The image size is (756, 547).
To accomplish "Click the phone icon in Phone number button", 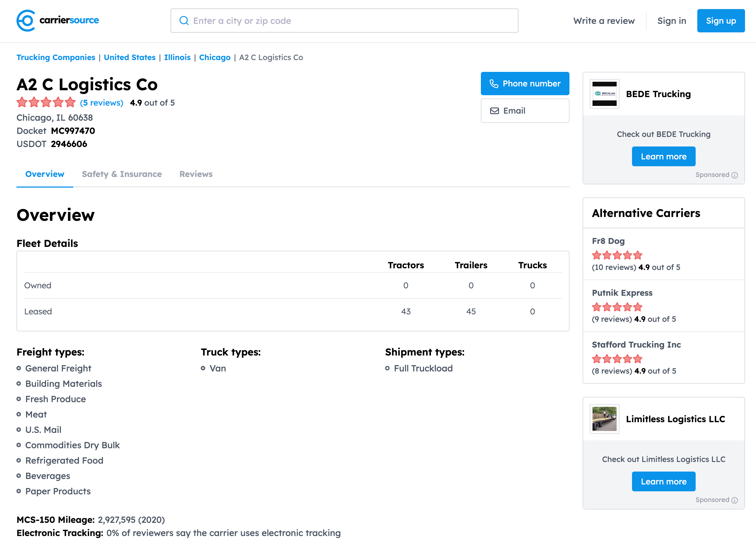I will coord(494,84).
